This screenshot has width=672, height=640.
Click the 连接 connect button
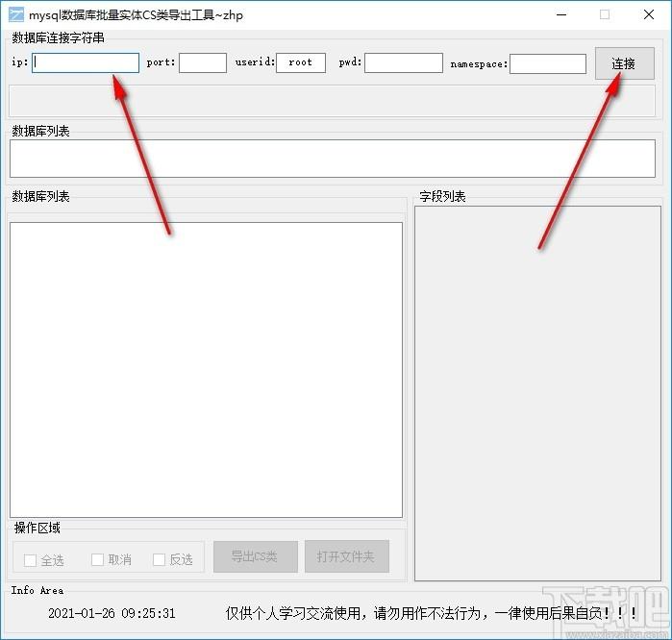tap(625, 63)
